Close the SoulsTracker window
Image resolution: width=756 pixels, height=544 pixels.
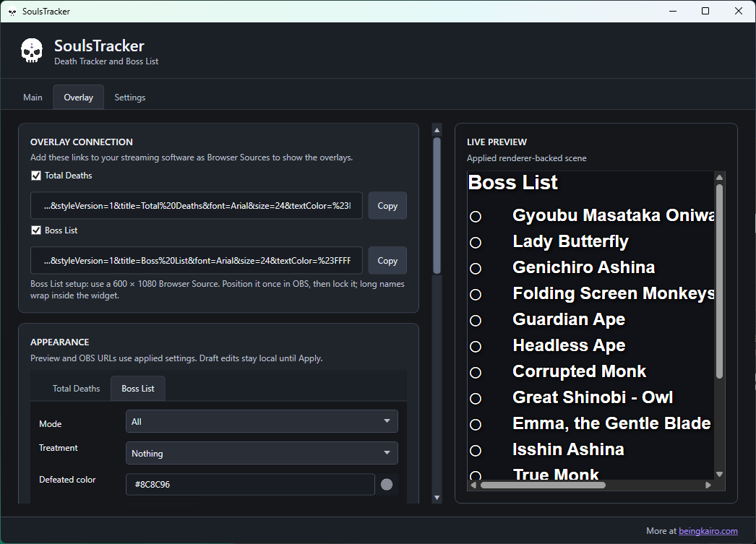click(x=738, y=11)
